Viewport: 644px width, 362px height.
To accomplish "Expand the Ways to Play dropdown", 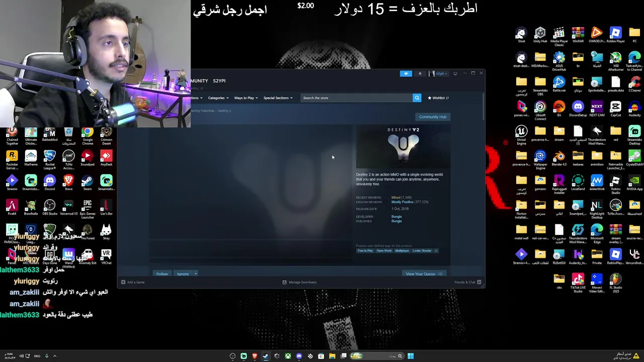I will (246, 98).
